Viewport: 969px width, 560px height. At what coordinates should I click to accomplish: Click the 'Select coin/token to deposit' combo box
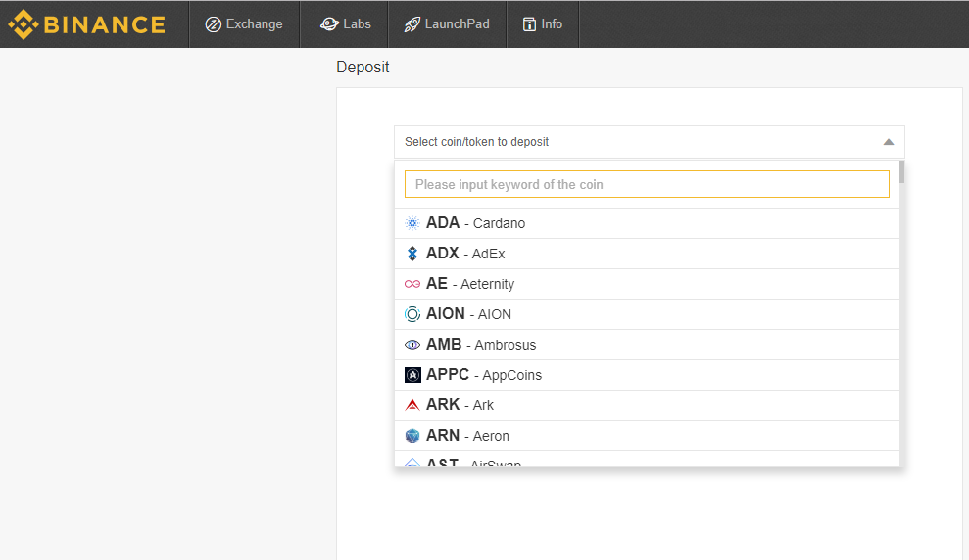pos(649,142)
